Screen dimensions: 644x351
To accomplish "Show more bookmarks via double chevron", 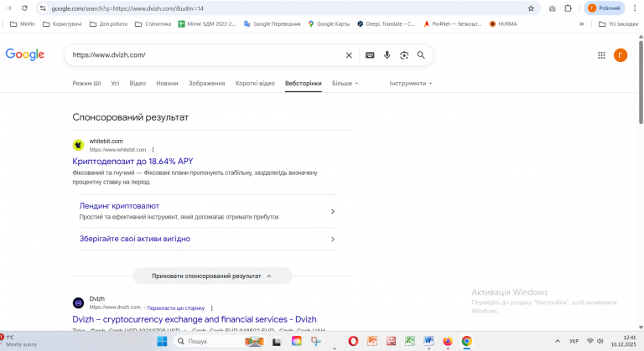I will point(582,23).
